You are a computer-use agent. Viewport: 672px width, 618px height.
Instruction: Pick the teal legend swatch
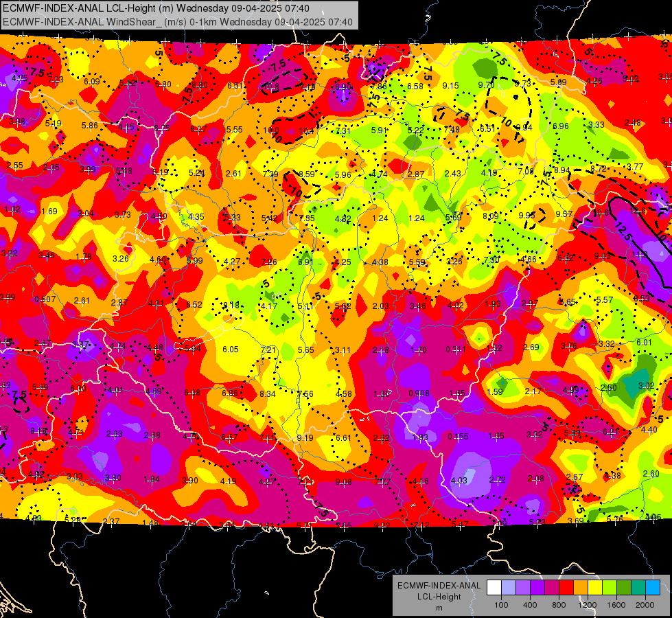coord(638,588)
